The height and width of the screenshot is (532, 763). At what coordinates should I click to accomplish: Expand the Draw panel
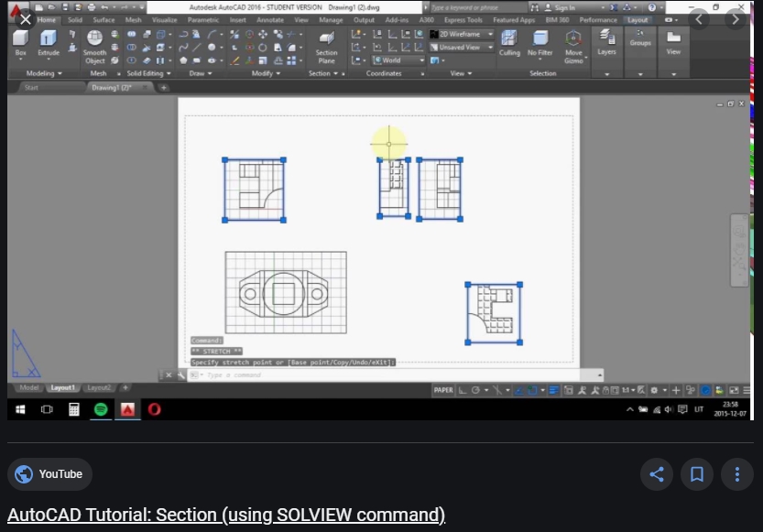[x=201, y=73]
